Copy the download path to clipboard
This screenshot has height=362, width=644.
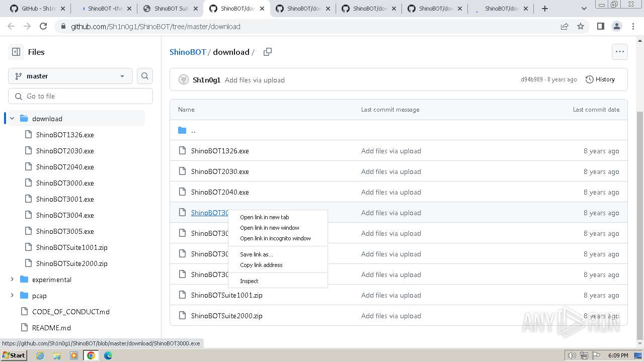tap(268, 52)
